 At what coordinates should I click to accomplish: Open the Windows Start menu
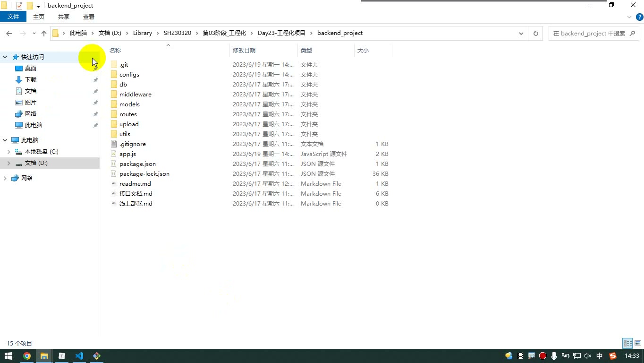pyautogui.click(x=8, y=356)
